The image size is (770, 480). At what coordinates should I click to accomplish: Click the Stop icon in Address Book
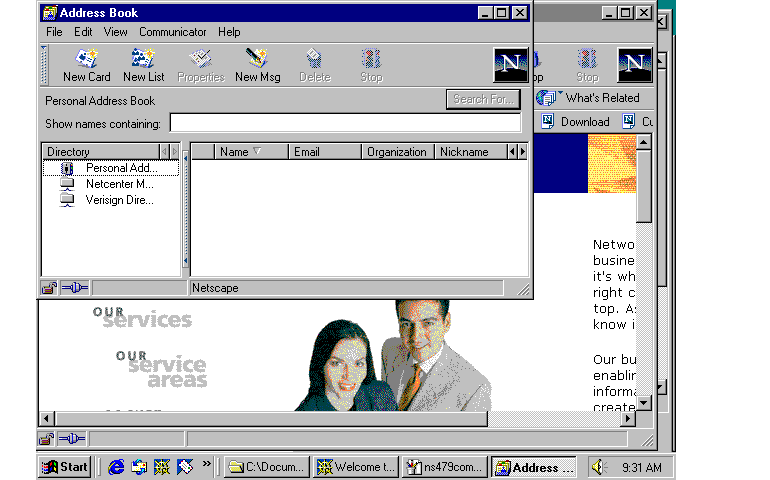tap(371, 65)
